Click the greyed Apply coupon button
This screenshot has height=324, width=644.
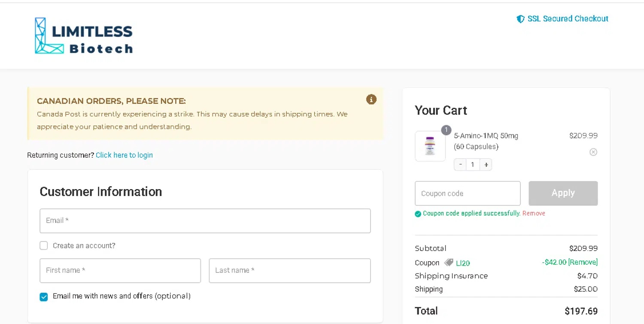click(563, 193)
